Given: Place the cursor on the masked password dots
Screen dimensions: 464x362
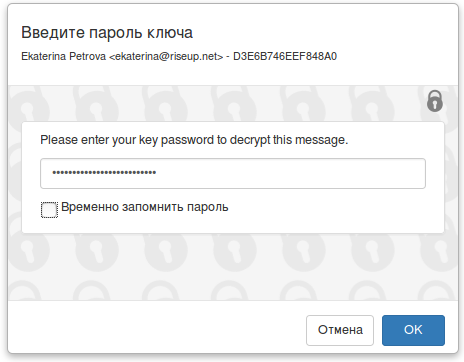Looking at the screenshot, I should (x=104, y=172).
